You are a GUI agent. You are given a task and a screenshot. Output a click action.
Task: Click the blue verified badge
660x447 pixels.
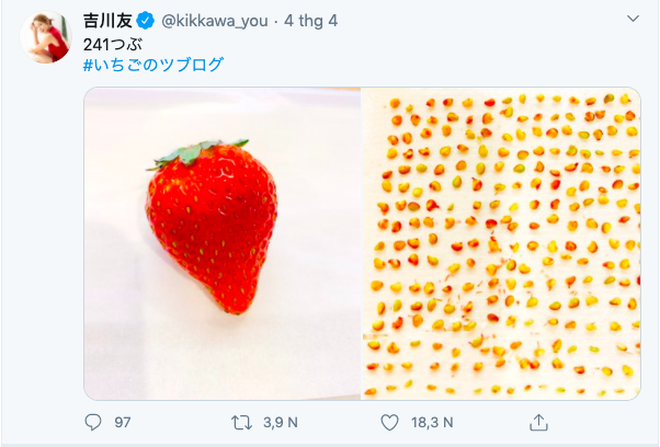144,19
